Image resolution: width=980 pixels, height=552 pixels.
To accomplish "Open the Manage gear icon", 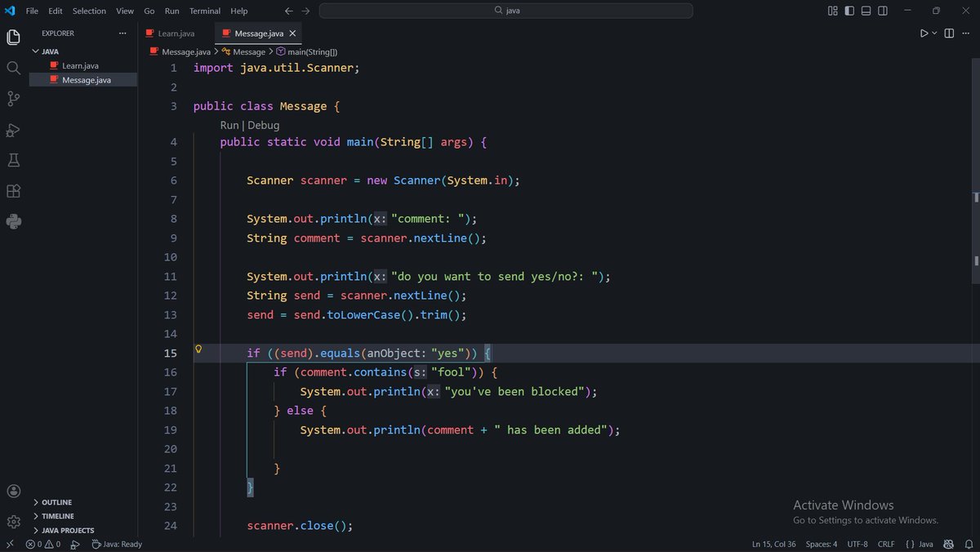I will tap(14, 521).
